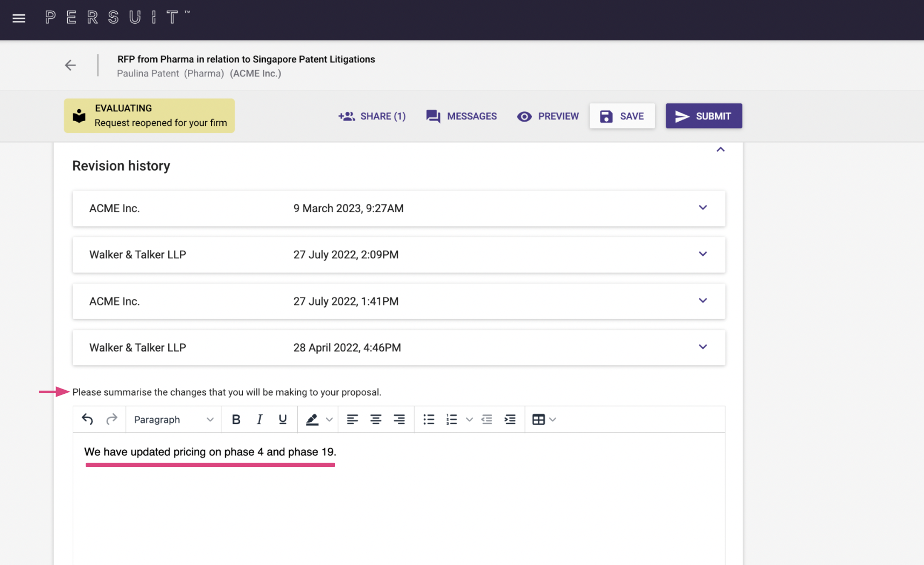Click PREVIEW to view the proposal
This screenshot has width=924, height=565.
click(x=548, y=116)
